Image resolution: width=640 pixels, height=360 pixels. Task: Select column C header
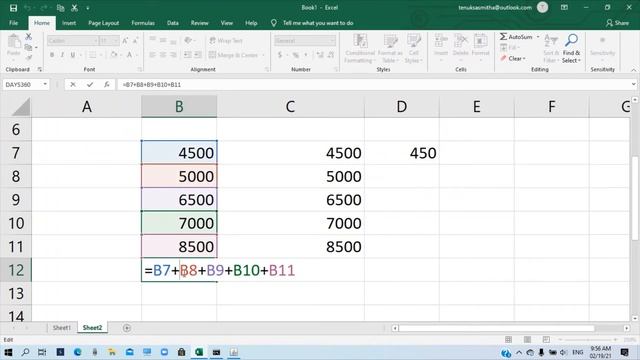click(x=290, y=107)
